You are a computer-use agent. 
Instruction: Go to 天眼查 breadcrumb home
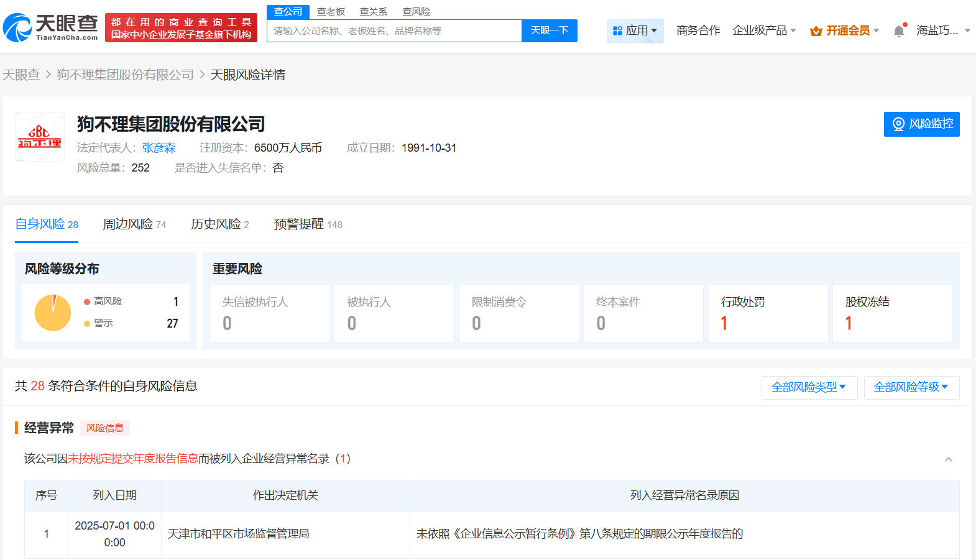(21, 75)
